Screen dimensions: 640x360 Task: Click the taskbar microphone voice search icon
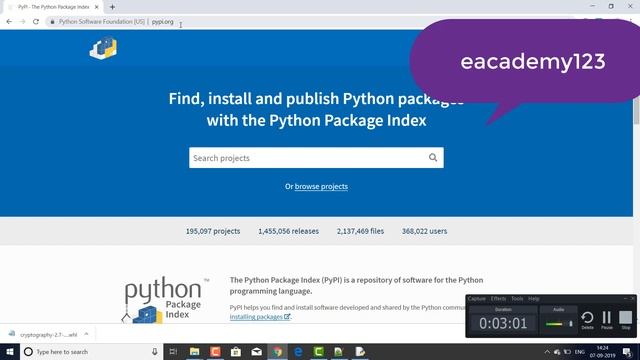(x=155, y=351)
